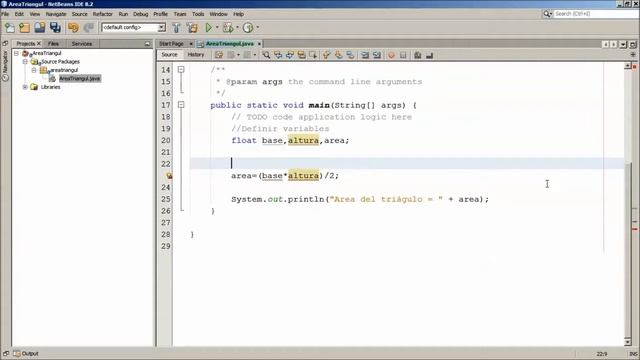Click the Shift Line Right icon
Screen dimensions: 640x360
(x=377, y=55)
